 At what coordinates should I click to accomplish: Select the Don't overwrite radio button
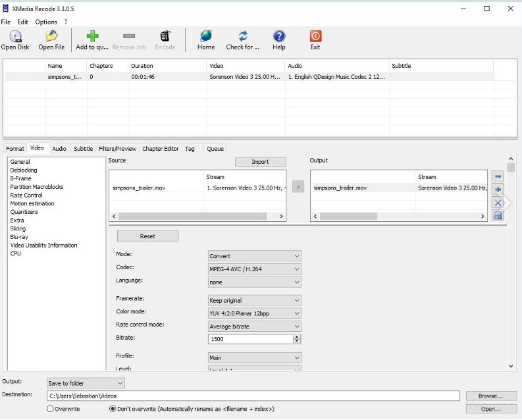tap(113, 409)
